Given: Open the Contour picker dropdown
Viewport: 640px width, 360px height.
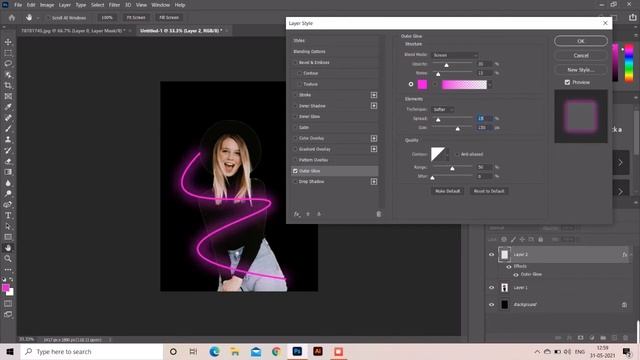Looking at the screenshot, I should [447, 154].
